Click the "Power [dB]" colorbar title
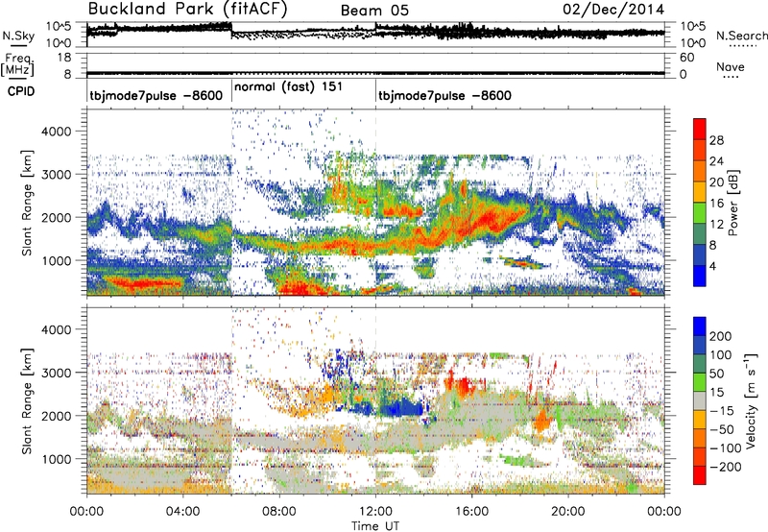Viewport: 768px width, 532px height. click(732, 203)
